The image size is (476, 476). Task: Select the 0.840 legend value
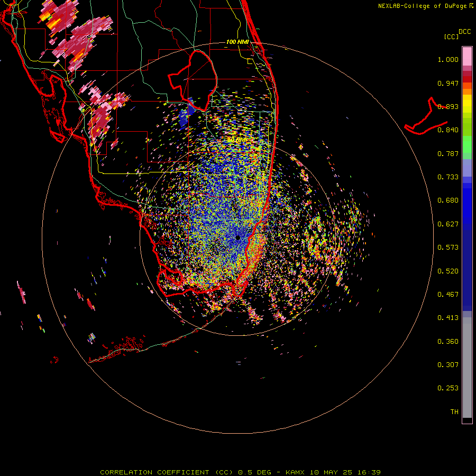448,130
